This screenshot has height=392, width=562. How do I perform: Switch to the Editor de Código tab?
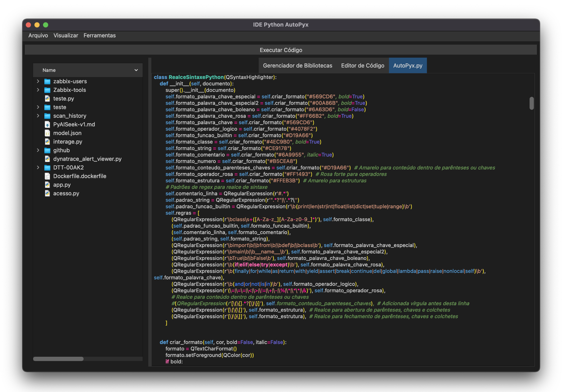pyautogui.click(x=363, y=66)
